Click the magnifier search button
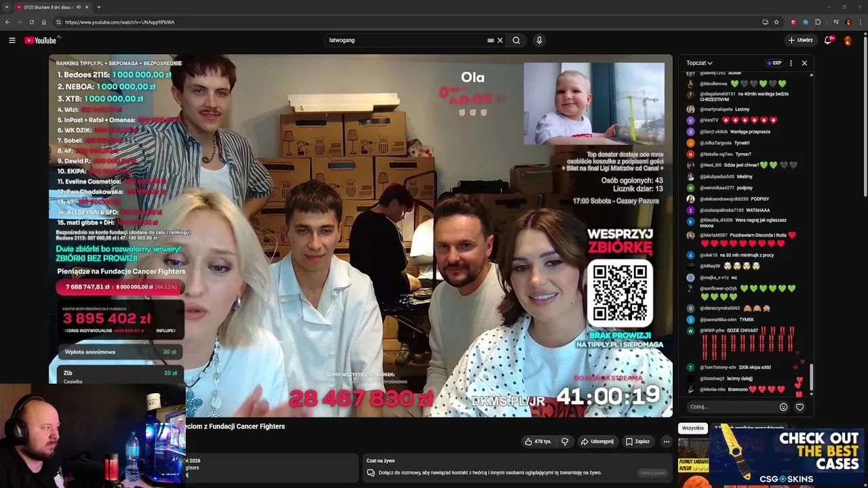The image size is (868, 488). (517, 40)
